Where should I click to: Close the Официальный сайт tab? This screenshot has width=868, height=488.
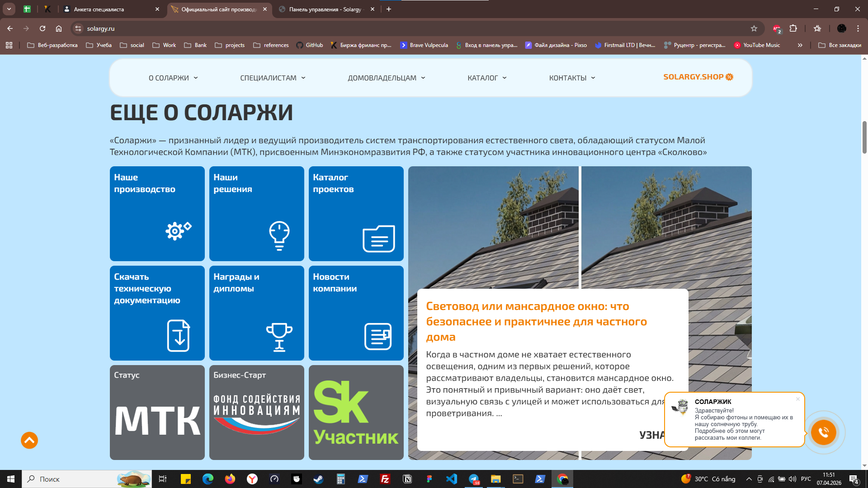pos(265,9)
